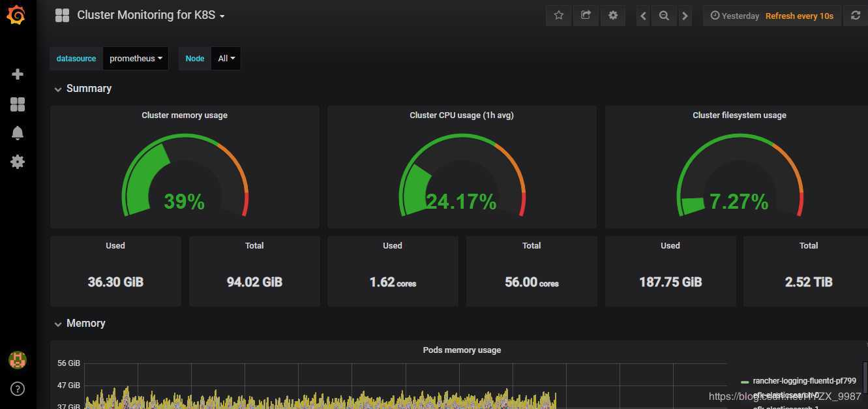868x409 pixels.
Task: Click the Refresh every 10s setting
Action: 800,16
